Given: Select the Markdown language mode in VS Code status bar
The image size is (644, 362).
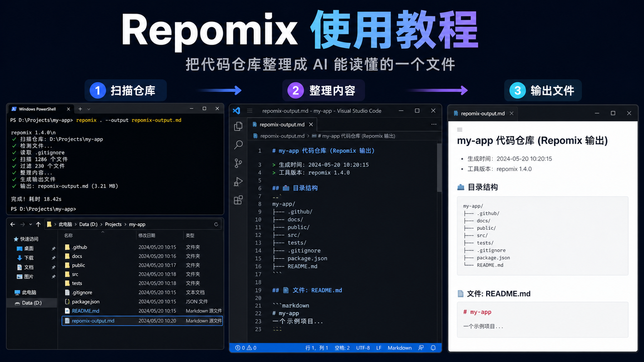Looking at the screenshot, I should pos(399,348).
